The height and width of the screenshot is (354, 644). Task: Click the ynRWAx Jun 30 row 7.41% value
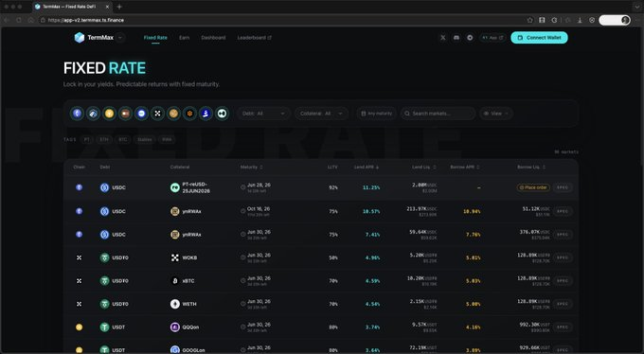click(372, 235)
